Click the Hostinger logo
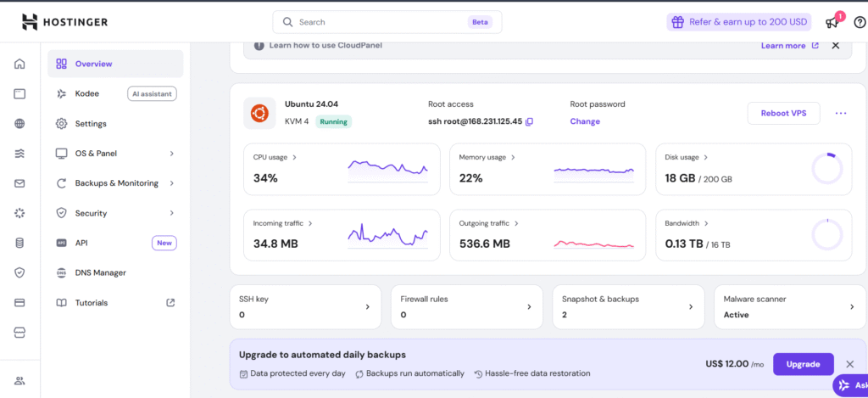The height and width of the screenshot is (398, 868). point(64,22)
